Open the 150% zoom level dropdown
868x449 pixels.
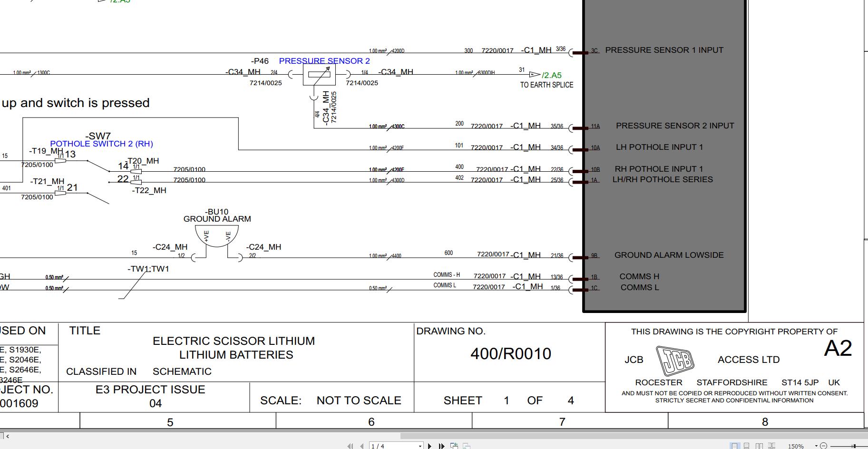pyautogui.click(x=816, y=446)
